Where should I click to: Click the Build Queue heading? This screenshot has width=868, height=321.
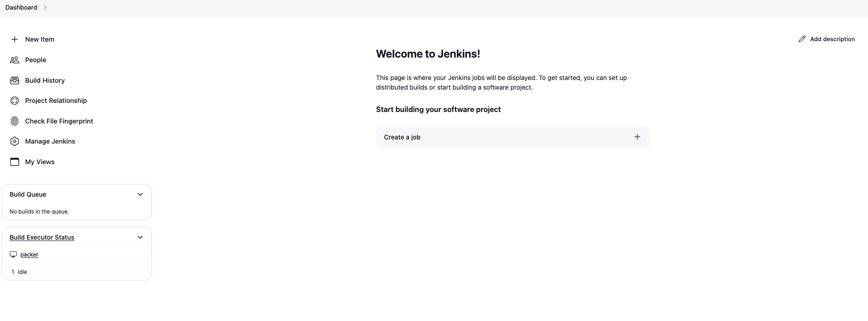[x=28, y=194]
